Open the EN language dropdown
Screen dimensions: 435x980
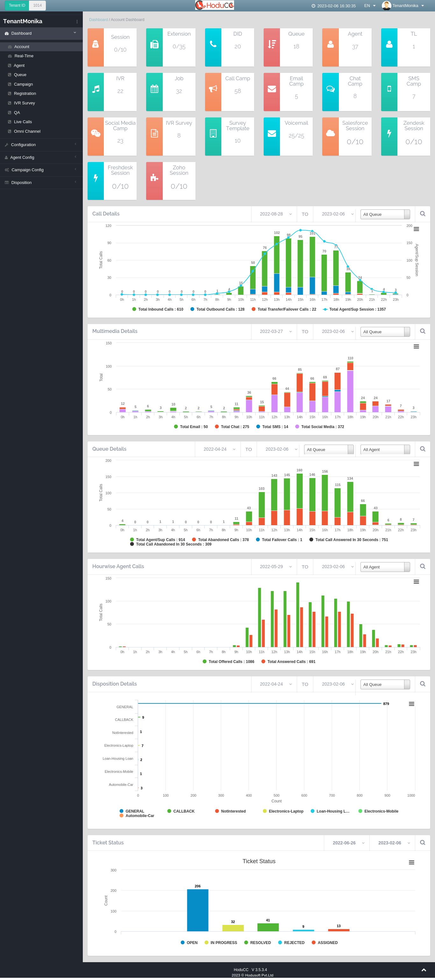[x=369, y=6]
